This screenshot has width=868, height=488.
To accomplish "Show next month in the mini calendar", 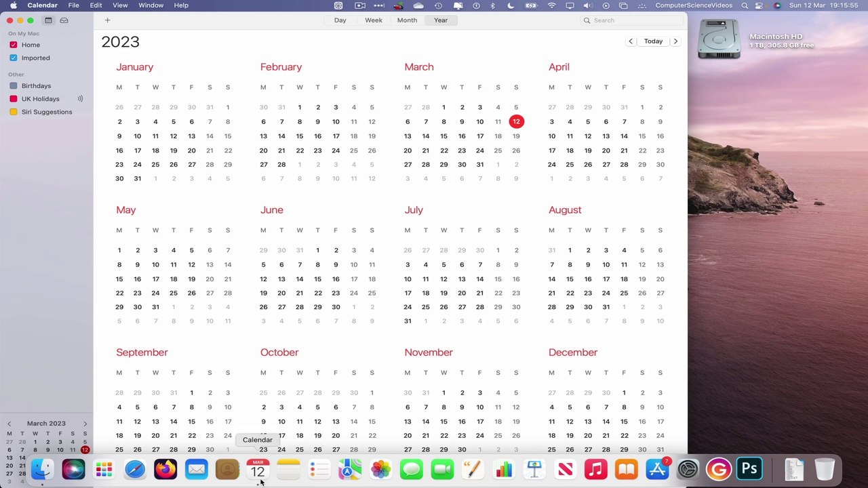I will (85, 424).
